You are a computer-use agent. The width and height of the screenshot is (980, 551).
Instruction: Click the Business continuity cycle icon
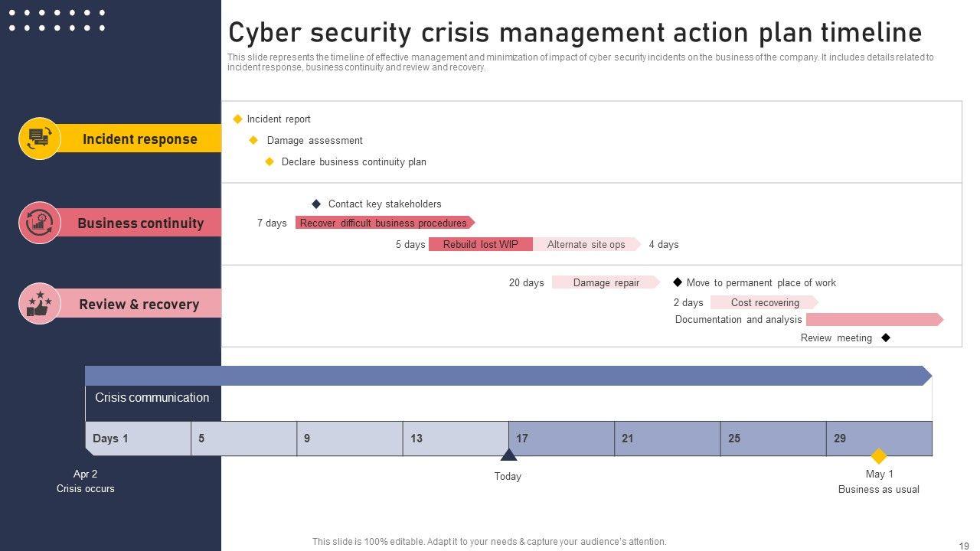click(x=39, y=223)
